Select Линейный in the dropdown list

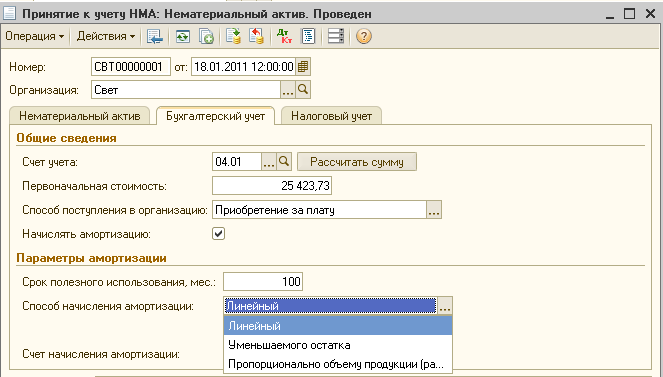(x=338, y=326)
